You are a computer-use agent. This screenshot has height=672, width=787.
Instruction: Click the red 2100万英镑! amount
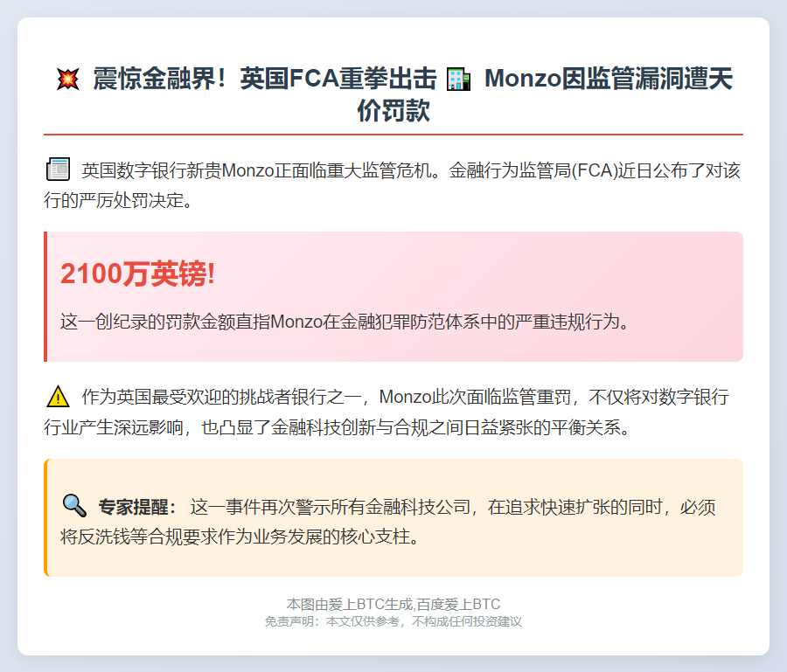(x=137, y=274)
